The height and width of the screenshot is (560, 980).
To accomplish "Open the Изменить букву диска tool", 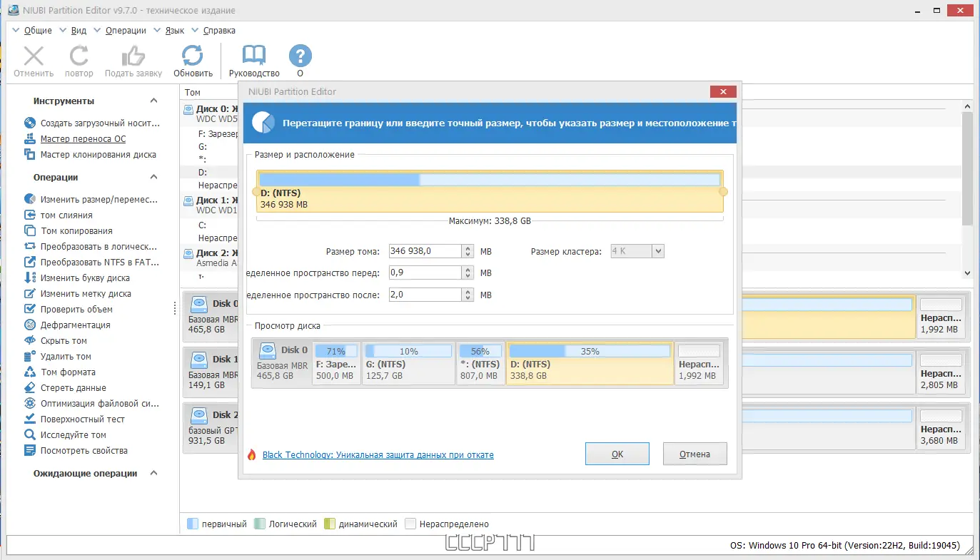I will (x=81, y=278).
